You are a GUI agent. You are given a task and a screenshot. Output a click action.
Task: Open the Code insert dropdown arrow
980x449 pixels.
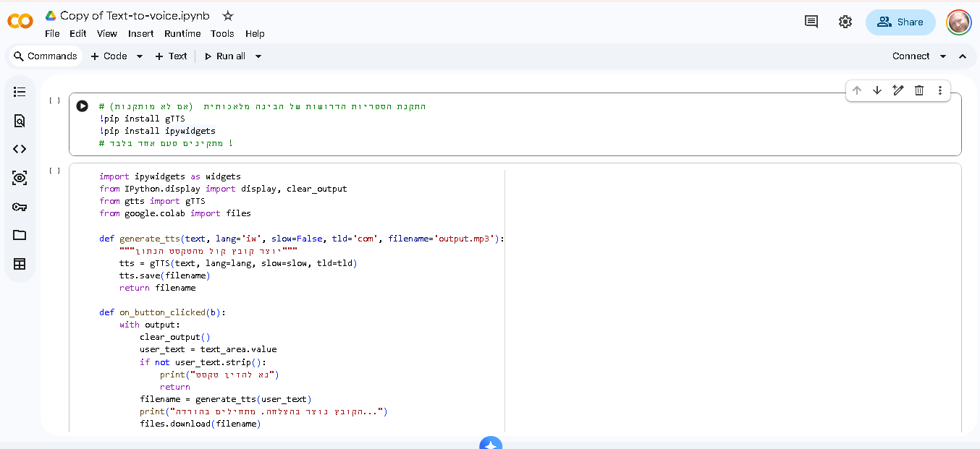pos(140,56)
